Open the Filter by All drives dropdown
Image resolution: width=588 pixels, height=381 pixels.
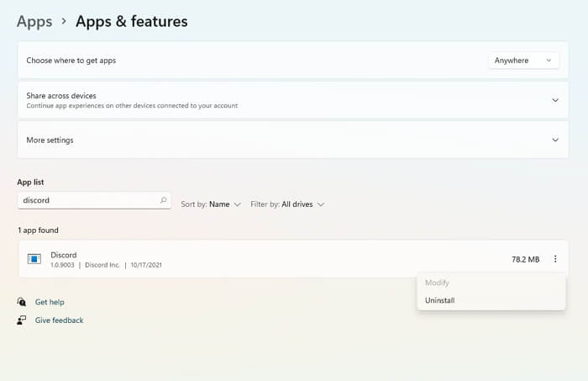(x=287, y=204)
